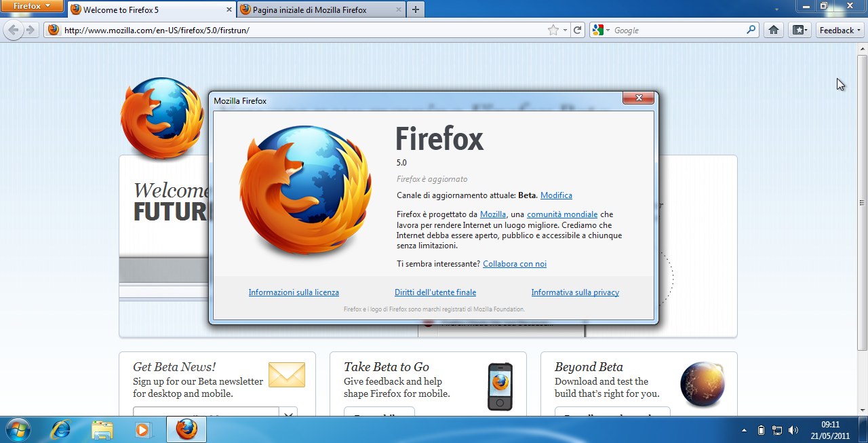Image resolution: width=868 pixels, height=443 pixels.
Task: Open the orange Firefox application menu
Action: [32, 6]
